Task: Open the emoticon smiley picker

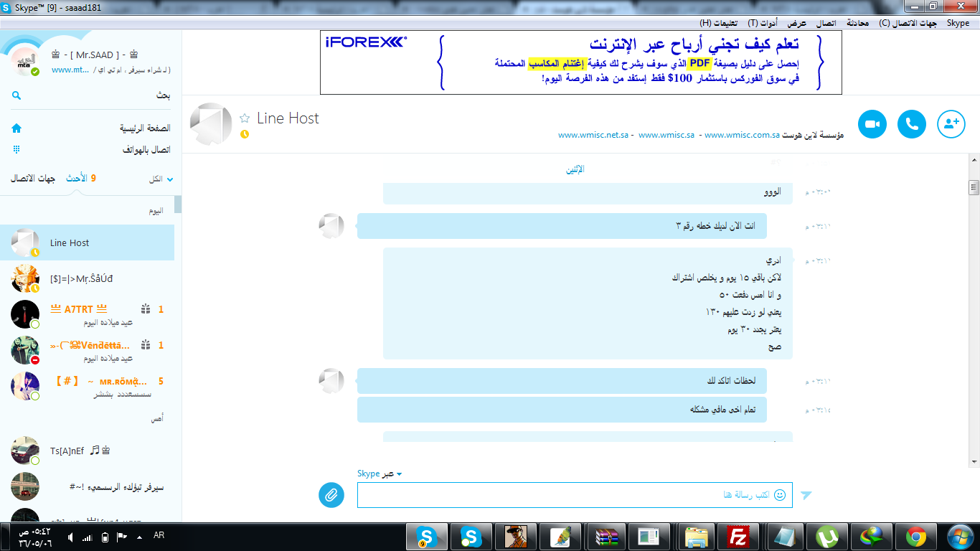Action: (780, 495)
